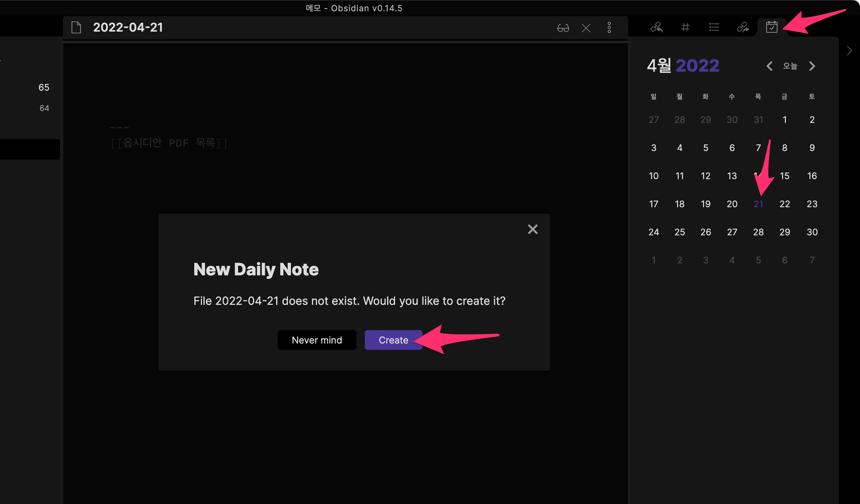Open the note's more options menu
Viewport: 860px width, 504px height.
(609, 28)
